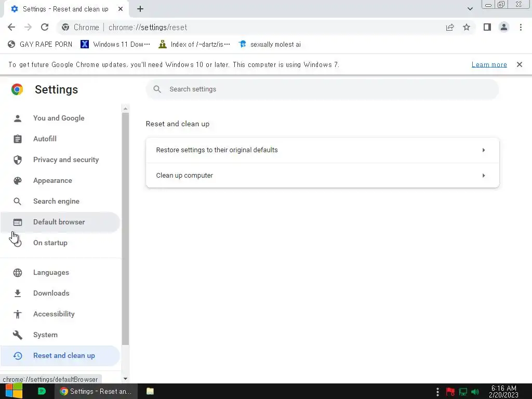Open the taskbar clock 6:16 AM
Viewport: 532px width, 399px height.
click(x=503, y=391)
